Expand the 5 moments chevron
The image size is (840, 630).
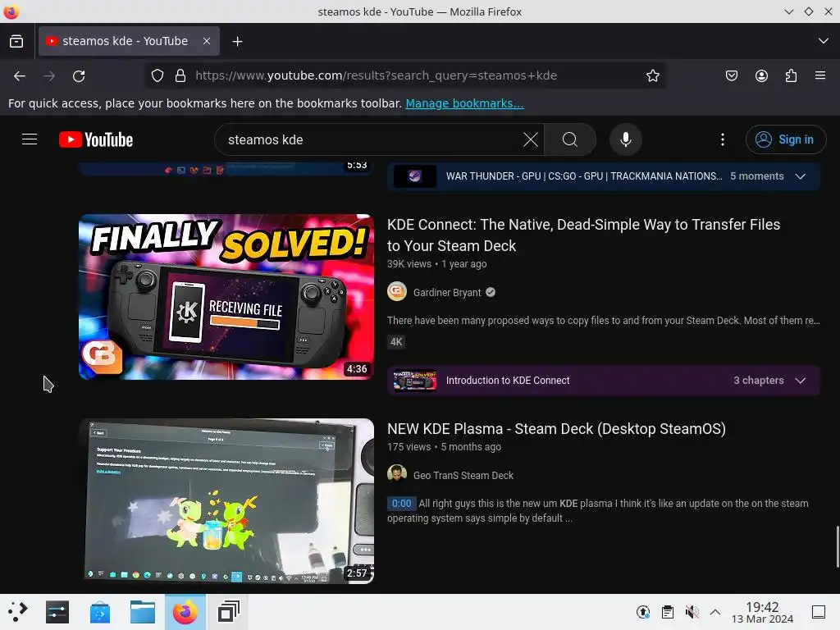pos(801,176)
